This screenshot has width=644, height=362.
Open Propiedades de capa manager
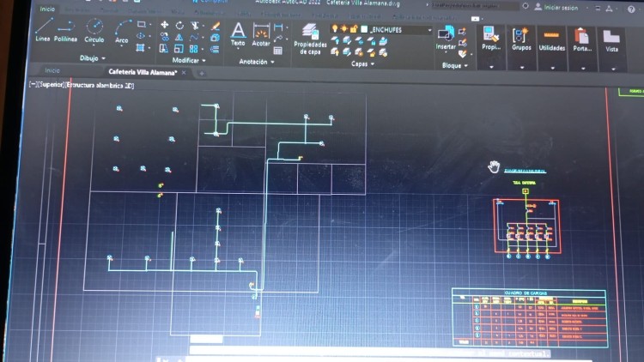coord(310,39)
